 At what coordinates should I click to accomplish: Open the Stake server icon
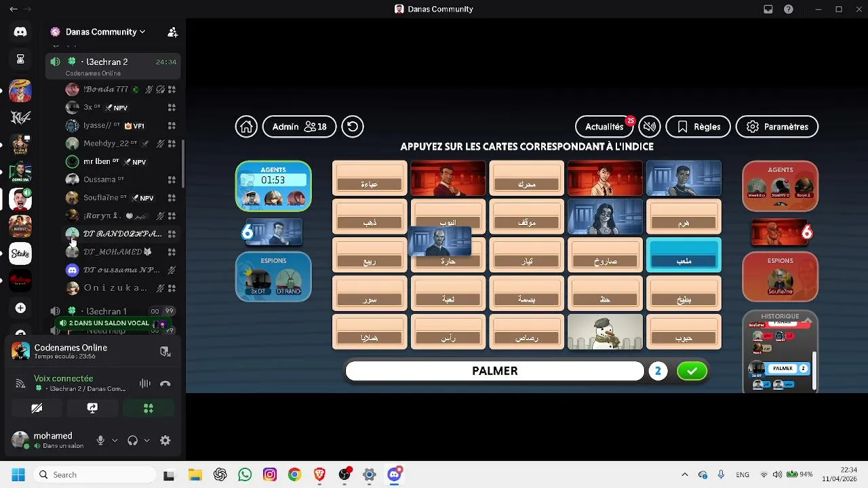tap(20, 253)
